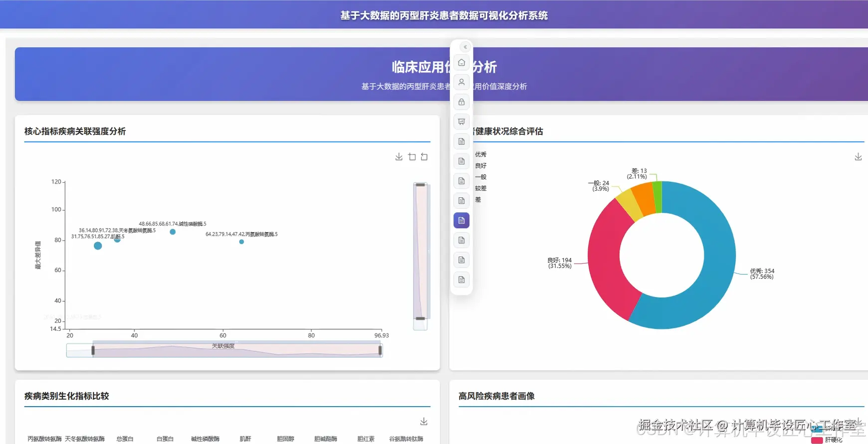Viewport: 868px width, 444px height.
Task: Click the 差: 13 (2.11%) label
Action: coord(637,173)
